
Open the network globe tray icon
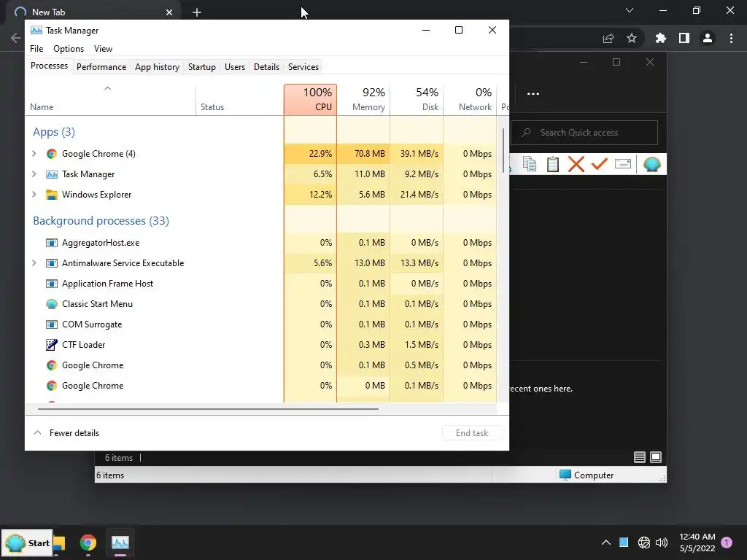643,542
